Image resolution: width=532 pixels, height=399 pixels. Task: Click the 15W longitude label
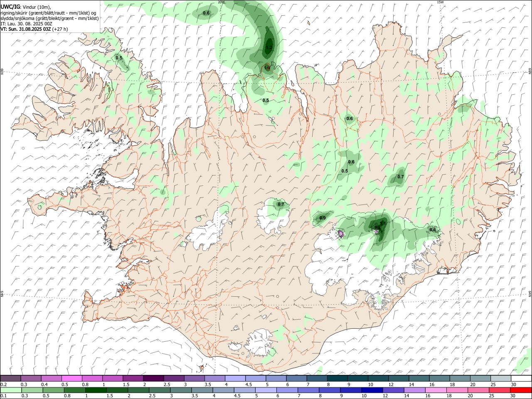point(441,2)
